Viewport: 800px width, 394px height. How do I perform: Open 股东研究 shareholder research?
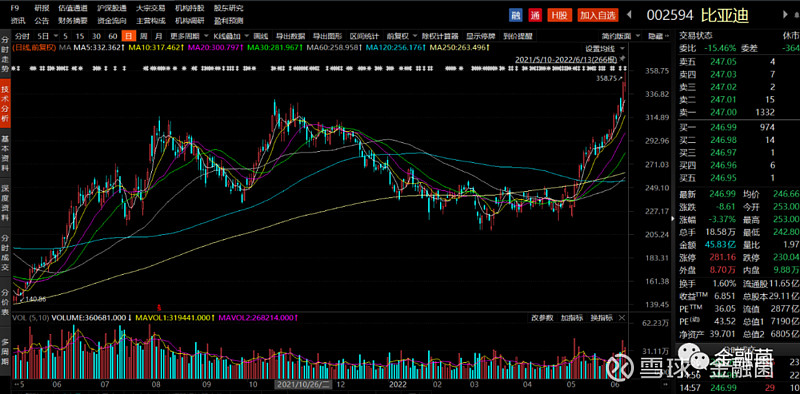pos(229,9)
